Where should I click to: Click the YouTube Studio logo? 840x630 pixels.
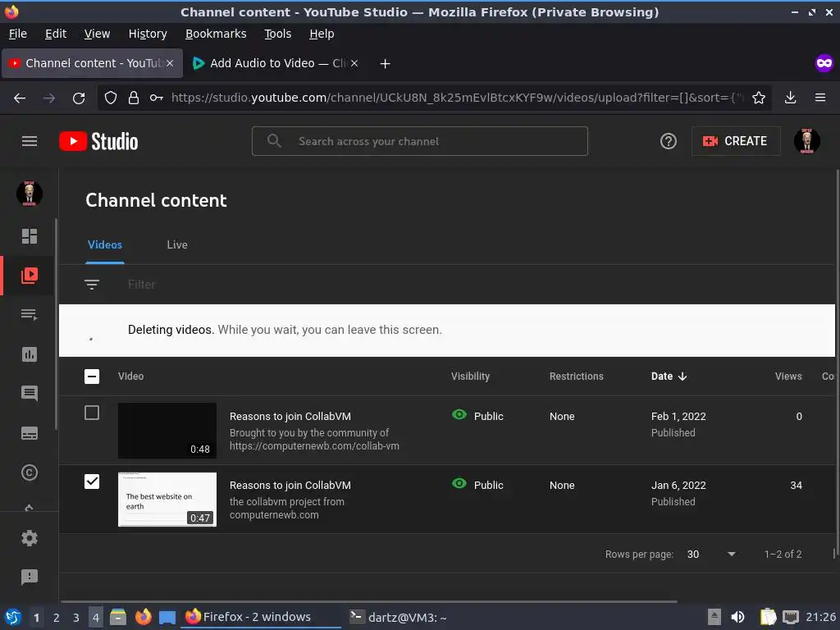(98, 141)
